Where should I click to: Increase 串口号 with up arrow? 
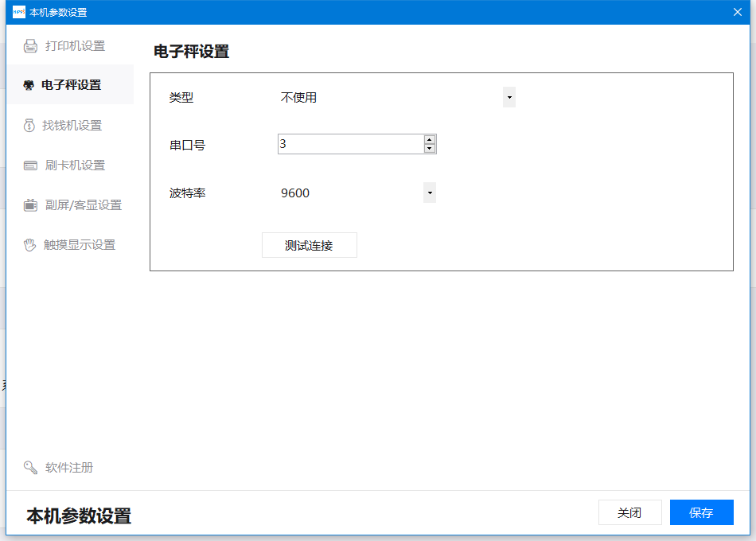point(429,140)
